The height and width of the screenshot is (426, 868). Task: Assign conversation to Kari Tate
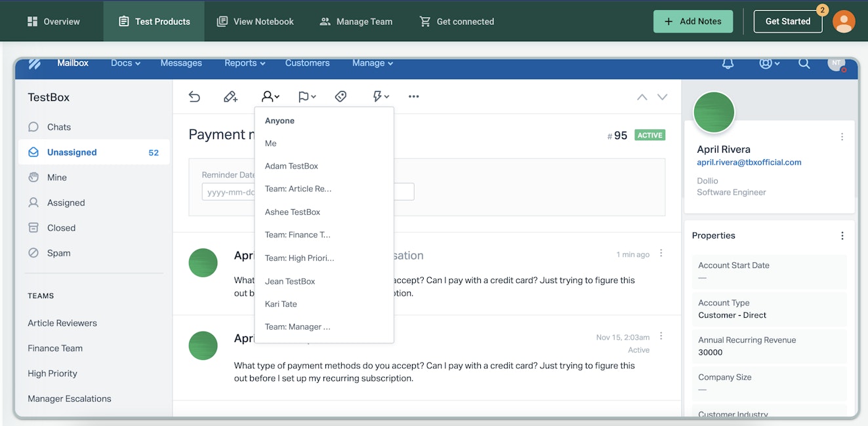(x=281, y=304)
